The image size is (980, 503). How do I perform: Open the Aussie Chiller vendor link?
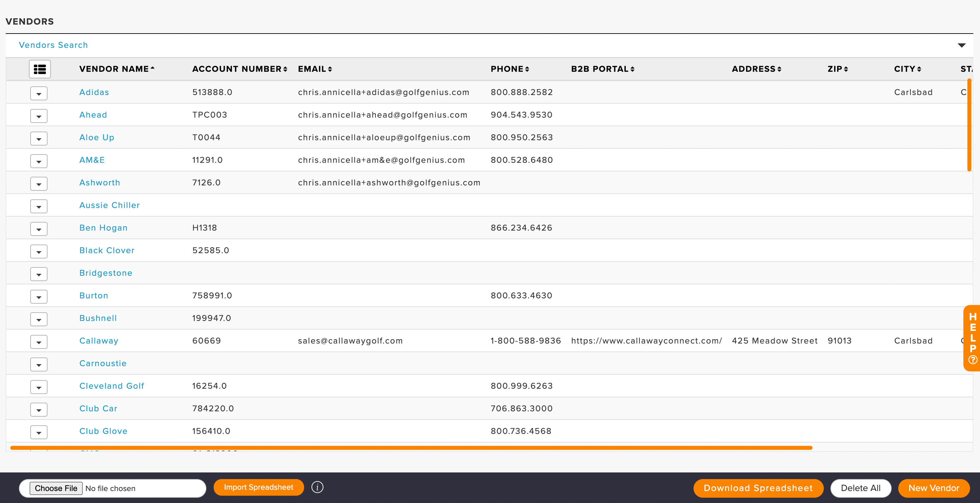coord(110,205)
